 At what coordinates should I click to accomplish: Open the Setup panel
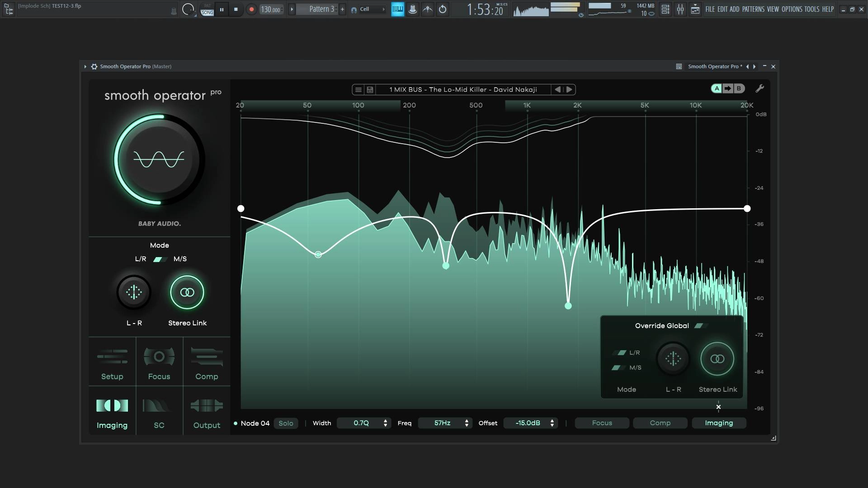(112, 362)
